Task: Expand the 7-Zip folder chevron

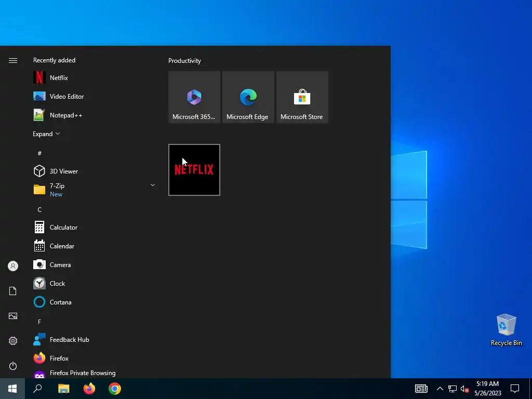Action: [x=153, y=185]
